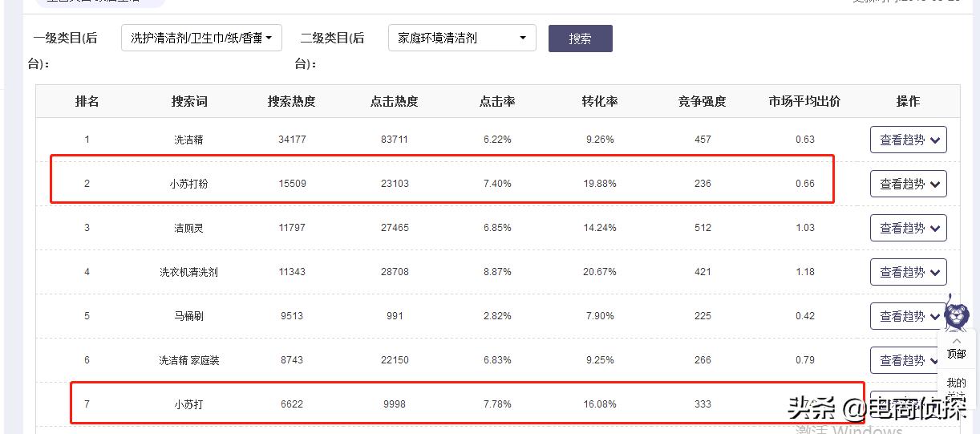Open the 一级类目 category dropdown

click(x=201, y=38)
